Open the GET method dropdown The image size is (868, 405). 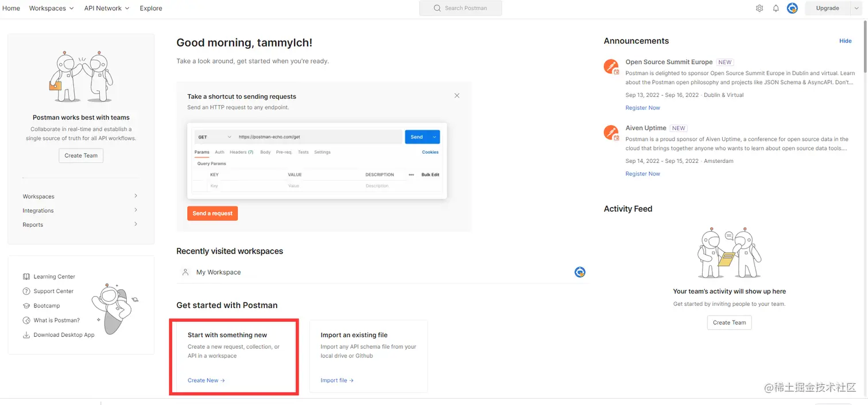tap(215, 137)
